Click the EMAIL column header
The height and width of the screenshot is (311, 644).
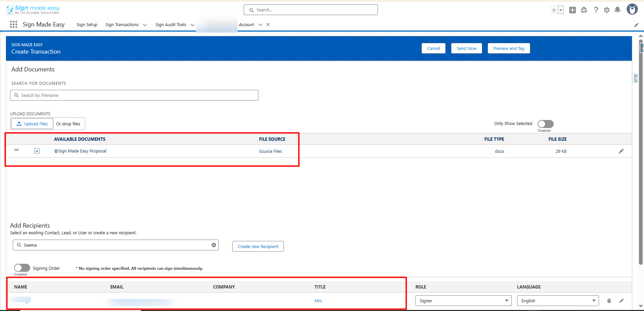[117, 287]
